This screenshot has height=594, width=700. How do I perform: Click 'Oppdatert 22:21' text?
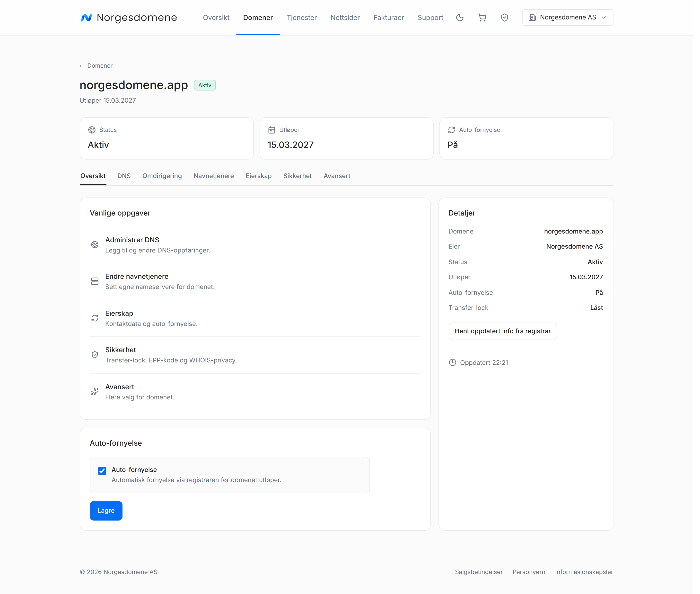click(484, 363)
